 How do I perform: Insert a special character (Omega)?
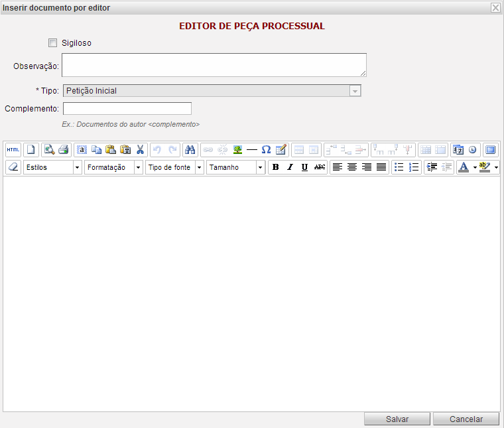point(266,150)
